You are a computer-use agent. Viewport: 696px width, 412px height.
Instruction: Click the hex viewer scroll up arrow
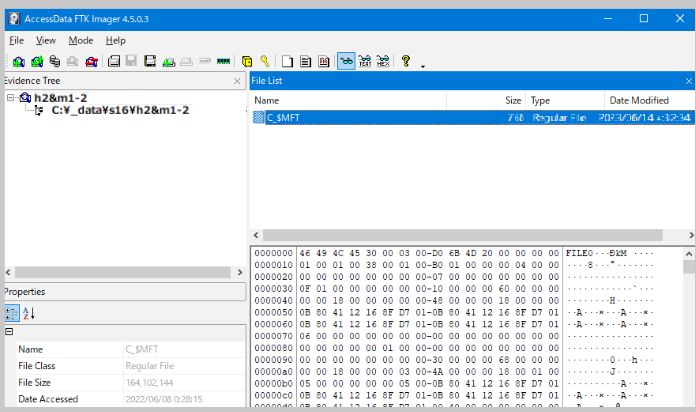click(x=689, y=254)
